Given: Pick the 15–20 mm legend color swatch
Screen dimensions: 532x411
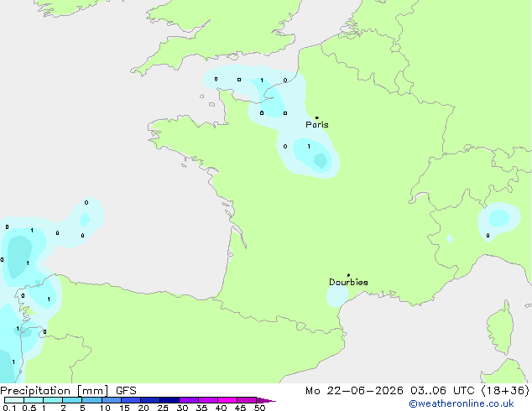Looking at the screenshot, I should (x=131, y=400).
